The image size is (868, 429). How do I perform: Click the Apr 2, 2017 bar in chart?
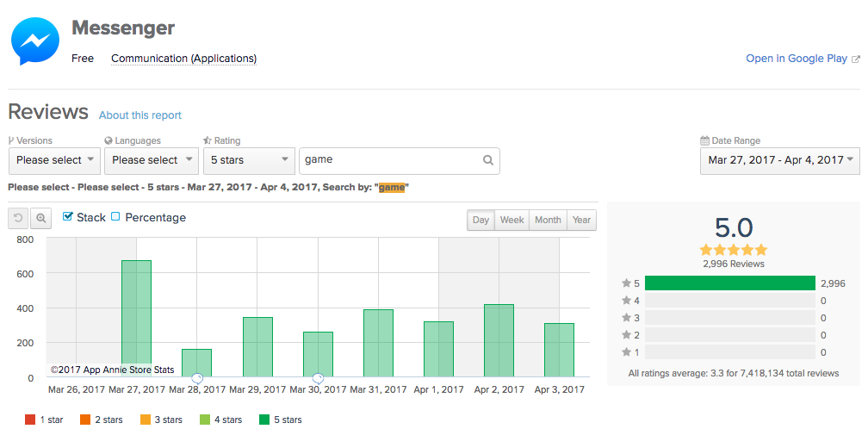[x=499, y=341]
